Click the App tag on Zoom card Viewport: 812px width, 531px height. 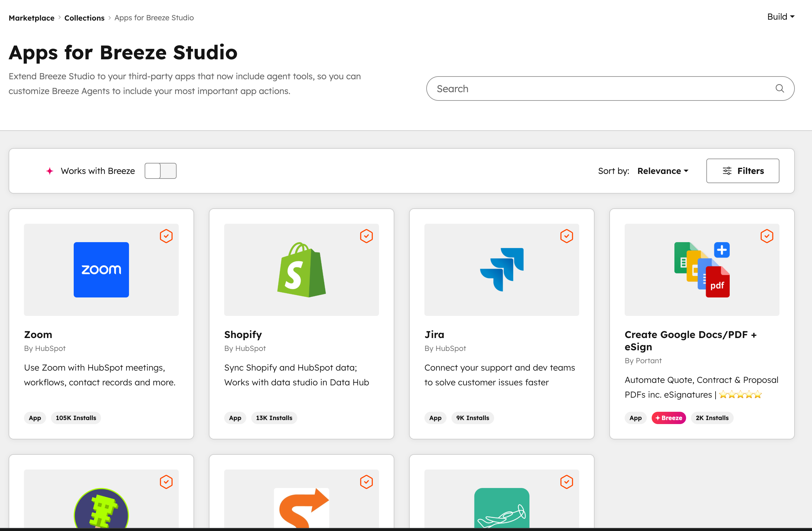pos(35,418)
